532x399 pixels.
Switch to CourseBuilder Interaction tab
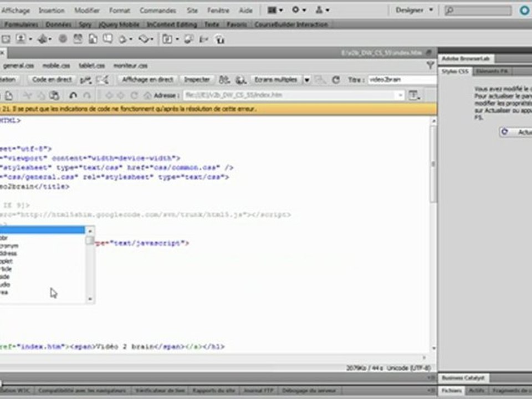[x=291, y=24]
